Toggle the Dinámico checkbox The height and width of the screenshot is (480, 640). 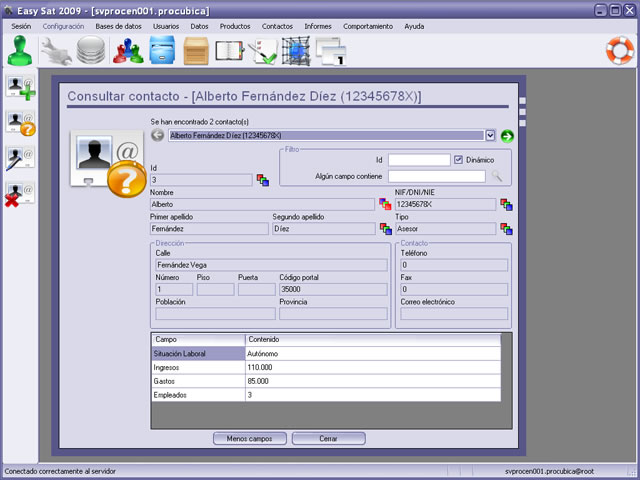pyautogui.click(x=458, y=160)
